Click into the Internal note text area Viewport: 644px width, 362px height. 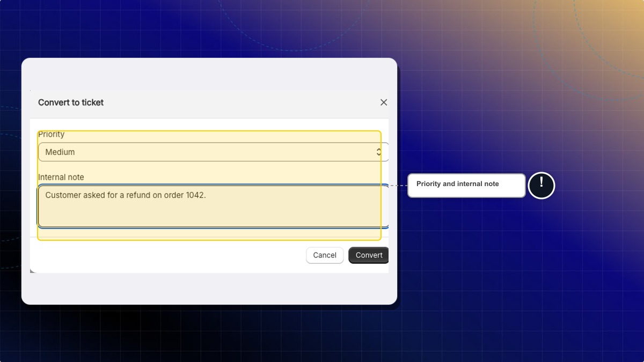click(x=213, y=206)
